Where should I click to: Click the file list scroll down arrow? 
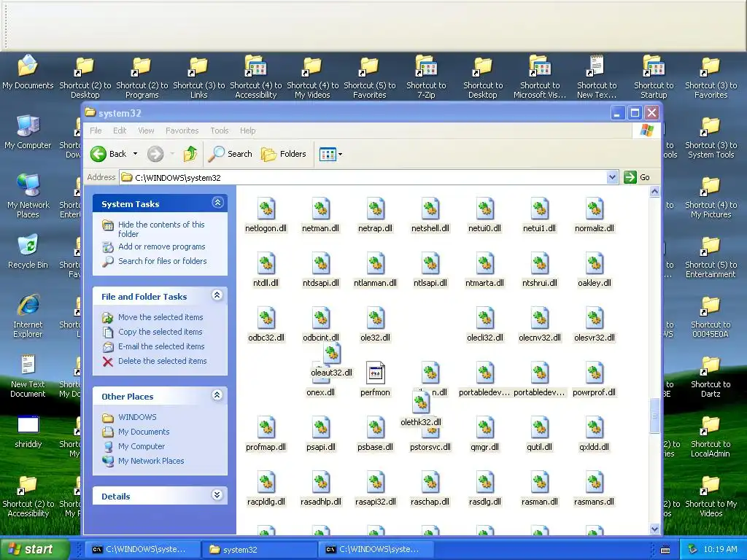pyautogui.click(x=654, y=529)
